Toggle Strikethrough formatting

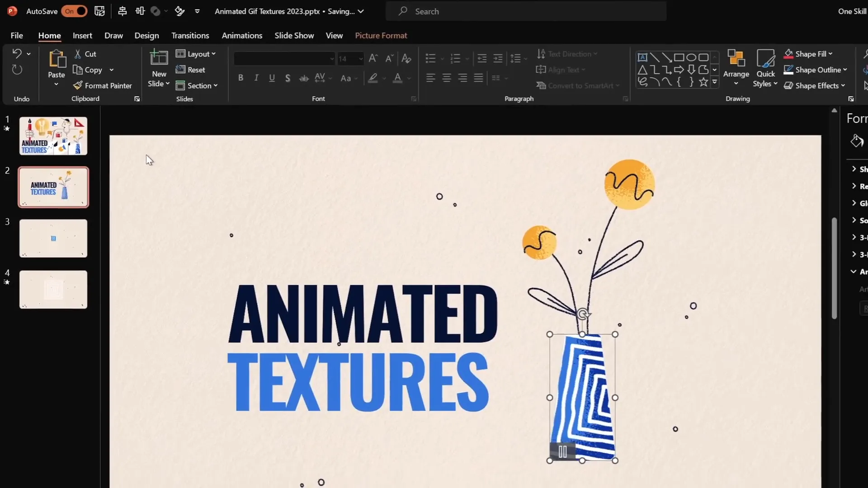[x=304, y=78]
